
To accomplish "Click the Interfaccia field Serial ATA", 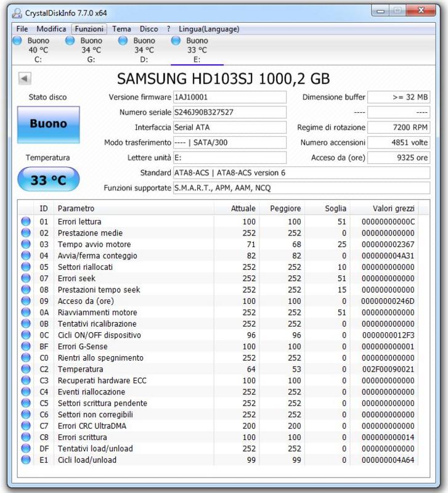I will click(x=230, y=128).
